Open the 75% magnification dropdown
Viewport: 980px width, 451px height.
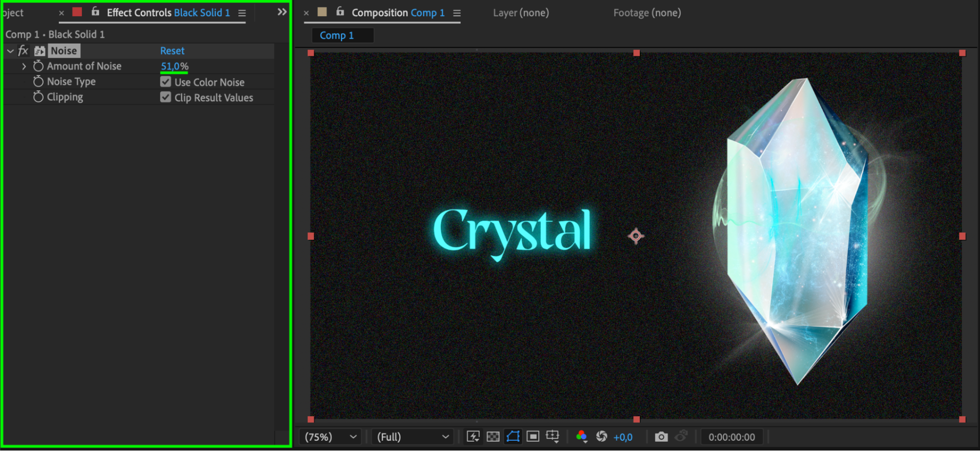pos(330,437)
